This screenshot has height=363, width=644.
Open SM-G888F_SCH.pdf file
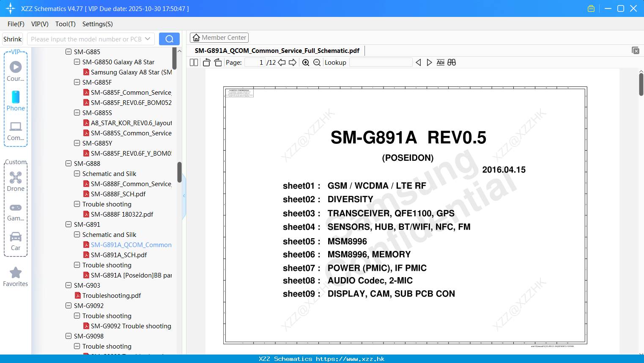pyautogui.click(x=118, y=194)
